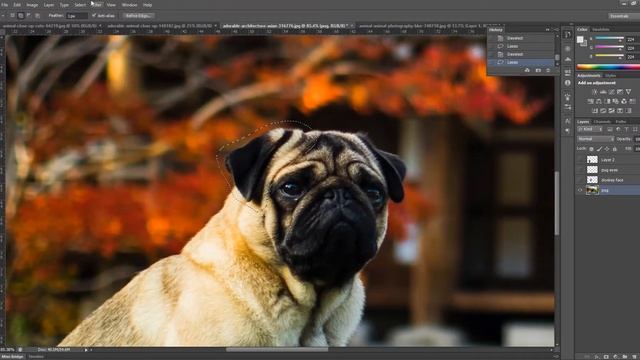Screen dimensions: 640x360
Task: Open the Image menu
Action: pos(32,5)
